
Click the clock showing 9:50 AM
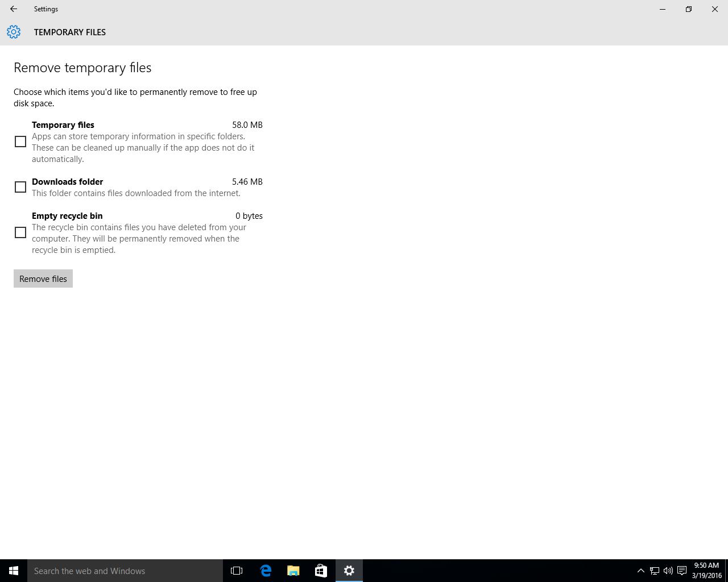pyautogui.click(x=707, y=571)
